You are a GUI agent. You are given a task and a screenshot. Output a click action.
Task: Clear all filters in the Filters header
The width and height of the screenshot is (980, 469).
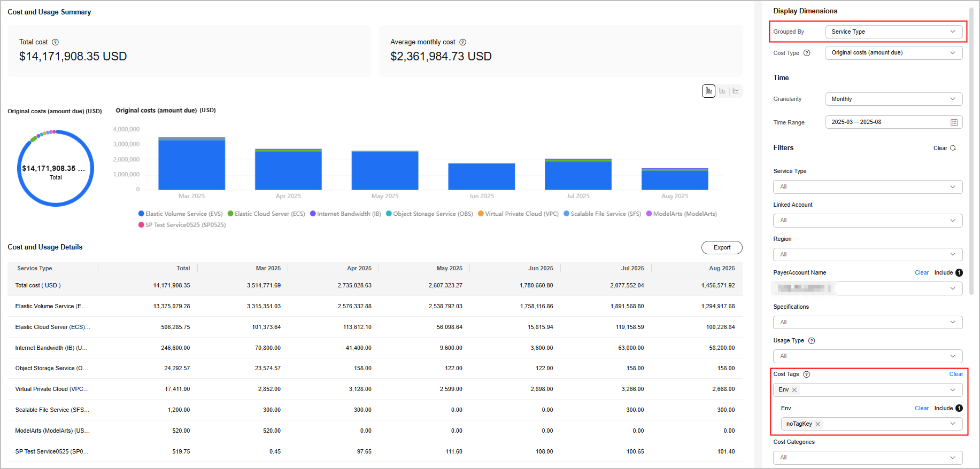click(944, 148)
